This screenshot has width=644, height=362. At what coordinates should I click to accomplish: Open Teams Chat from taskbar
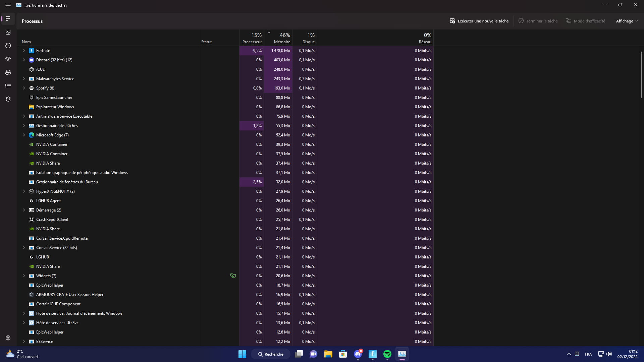click(x=314, y=354)
